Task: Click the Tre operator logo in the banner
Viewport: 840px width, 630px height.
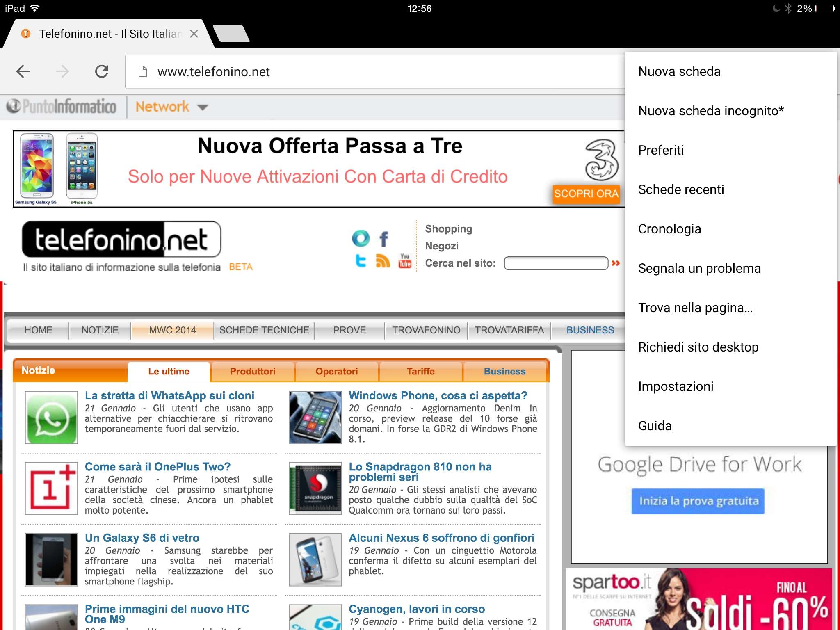Action: point(601,160)
